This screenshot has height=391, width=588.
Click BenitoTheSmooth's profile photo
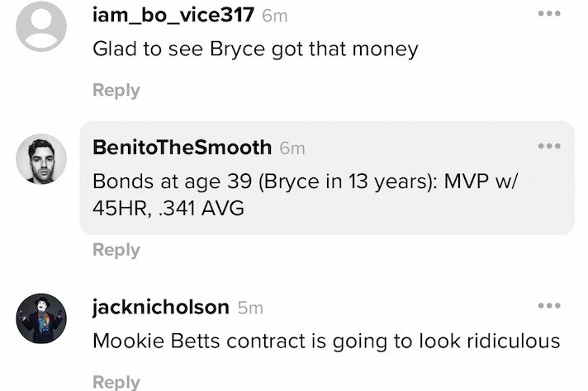click(41, 159)
